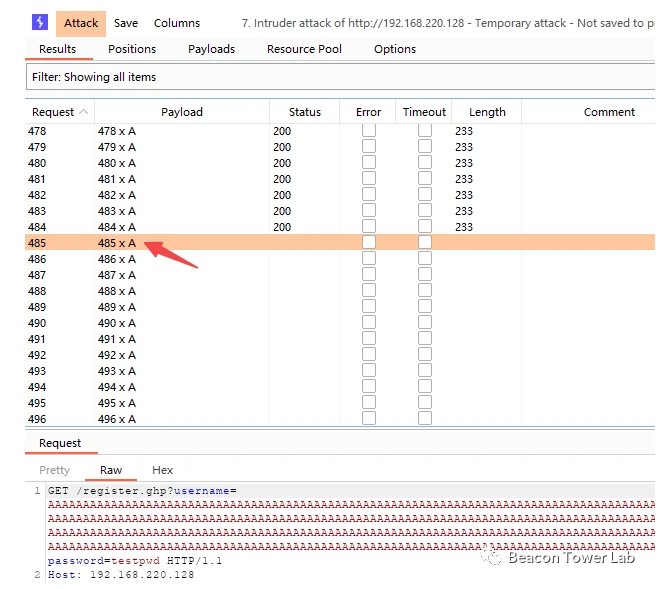Click the Payload column header
The width and height of the screenshot is (672, 589).
click(182, 112)
